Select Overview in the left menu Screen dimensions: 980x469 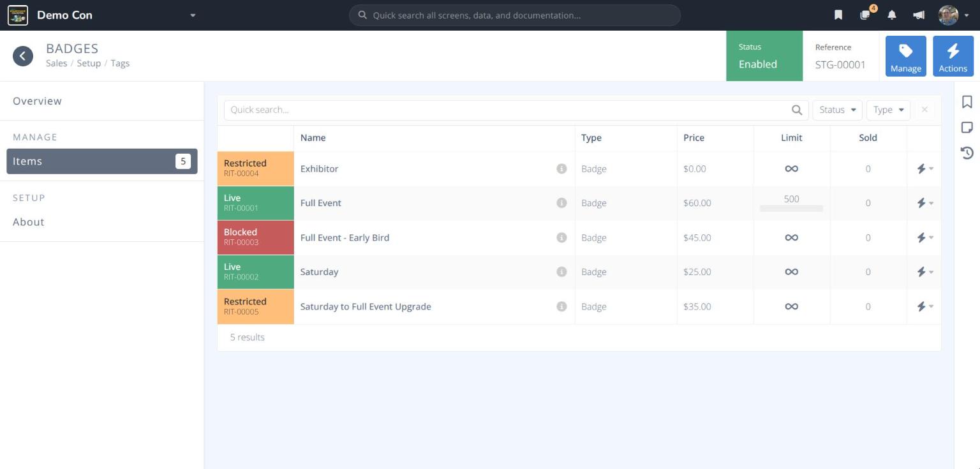pyautogui.click(x=102, y=101)
